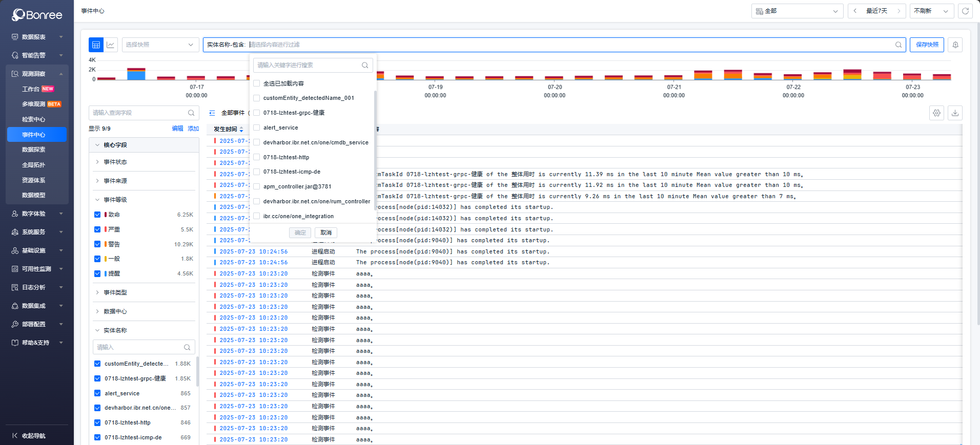Click the keyword search field in popup
The height and width of the screenshot is (445, 980).
click(x=308, y=66)
